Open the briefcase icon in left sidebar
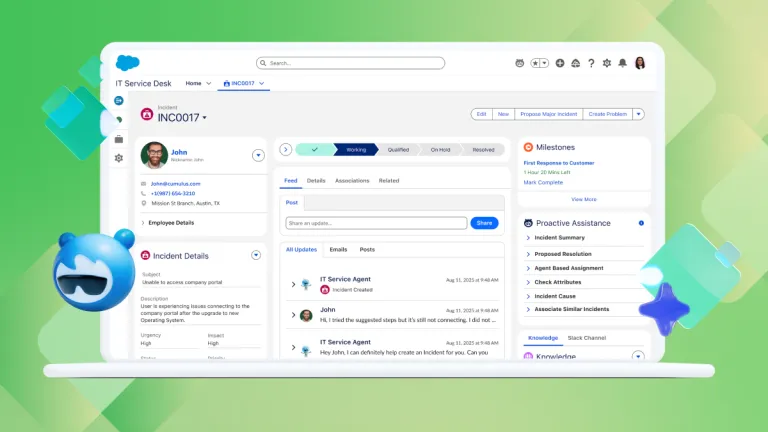Image resolution: width=768 pixels, height=432 pixels. (119, 139)
